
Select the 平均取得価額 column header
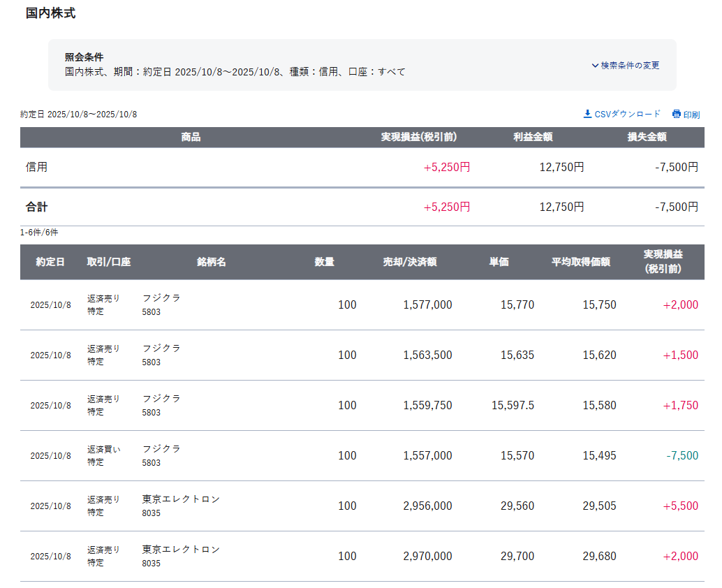pyautogui.click(x=580, y=262)
